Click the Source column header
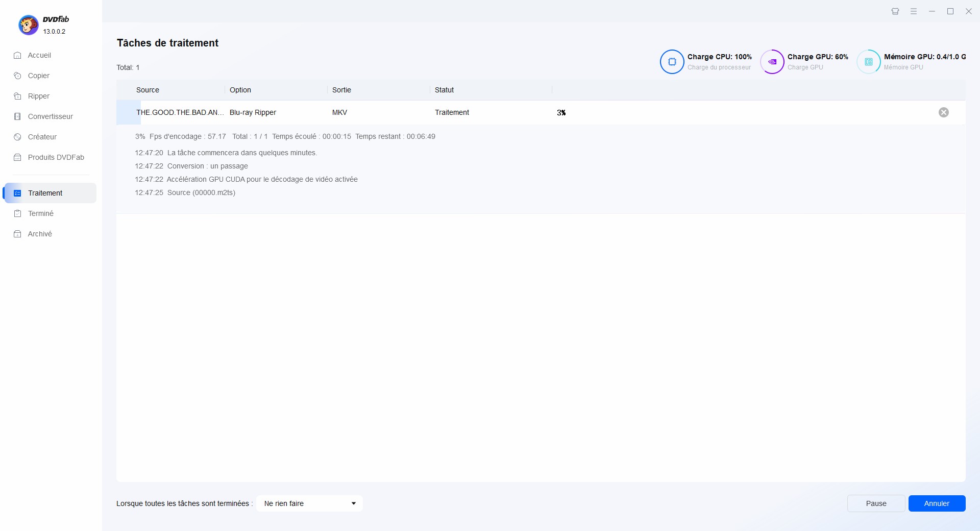Viewport: 980px width, 531px height. 148,90
